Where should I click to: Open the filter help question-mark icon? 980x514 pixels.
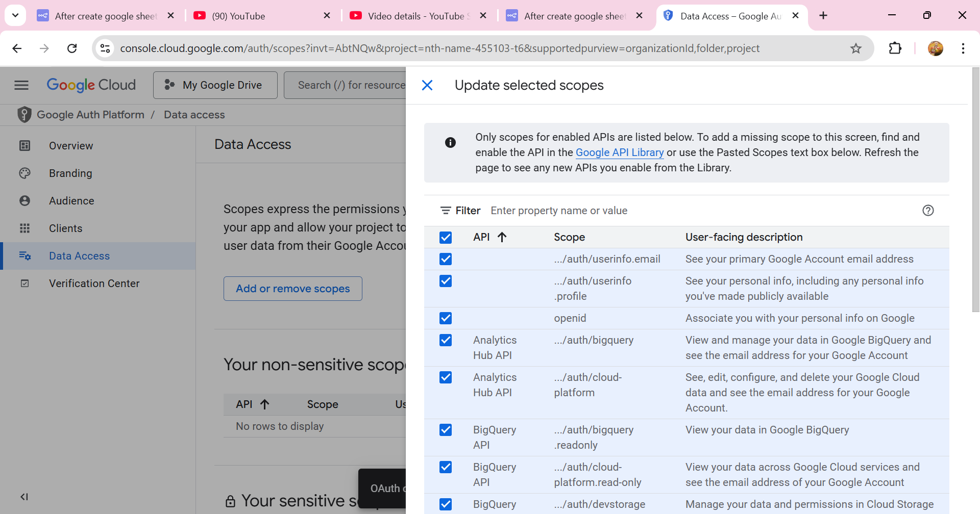tap(928, 211)
